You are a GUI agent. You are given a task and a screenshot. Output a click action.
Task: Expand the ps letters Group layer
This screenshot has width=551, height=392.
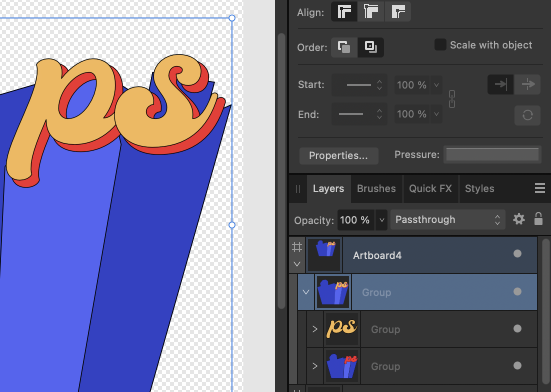(314, 329)
